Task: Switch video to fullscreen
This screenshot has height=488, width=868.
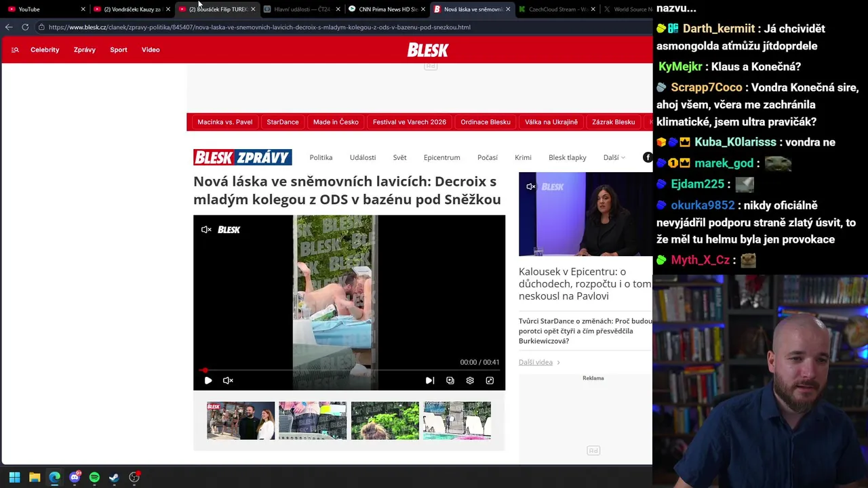Action: (x=490, y=380)
